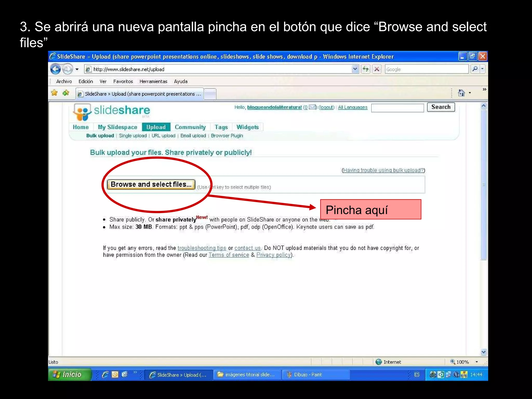Go to the My Slidespace tab
The height and width of the screenshot is (399, 532).
pos(117,127)
